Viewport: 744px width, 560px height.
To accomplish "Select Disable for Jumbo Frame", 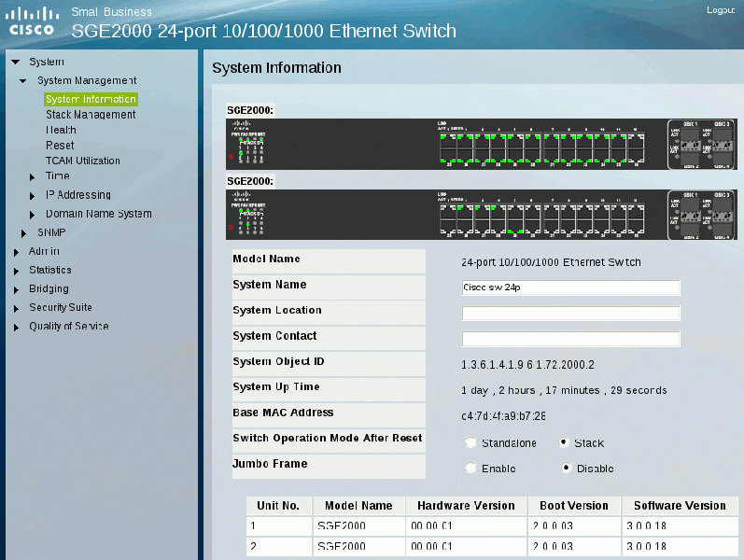I will pyautogui.click(x=566, y=468).
